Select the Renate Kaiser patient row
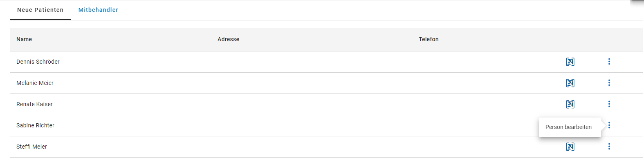 pyautogui.click(x=326, y=105)
